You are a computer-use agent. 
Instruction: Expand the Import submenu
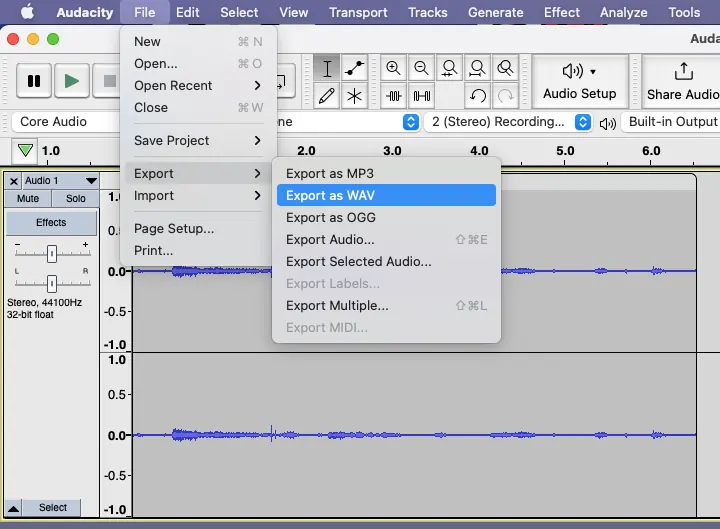(x=198, y=196)
